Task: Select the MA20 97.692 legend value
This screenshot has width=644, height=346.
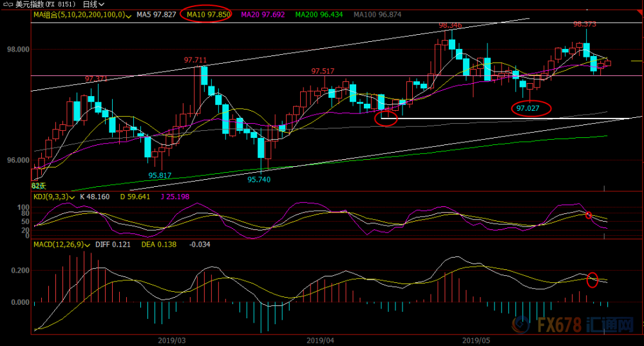Action: pyautogui.click(x=263, y=15)
